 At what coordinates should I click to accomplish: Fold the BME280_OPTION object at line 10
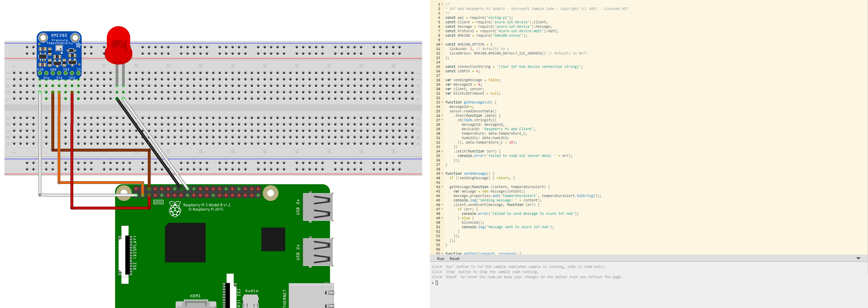coord(442,45)
